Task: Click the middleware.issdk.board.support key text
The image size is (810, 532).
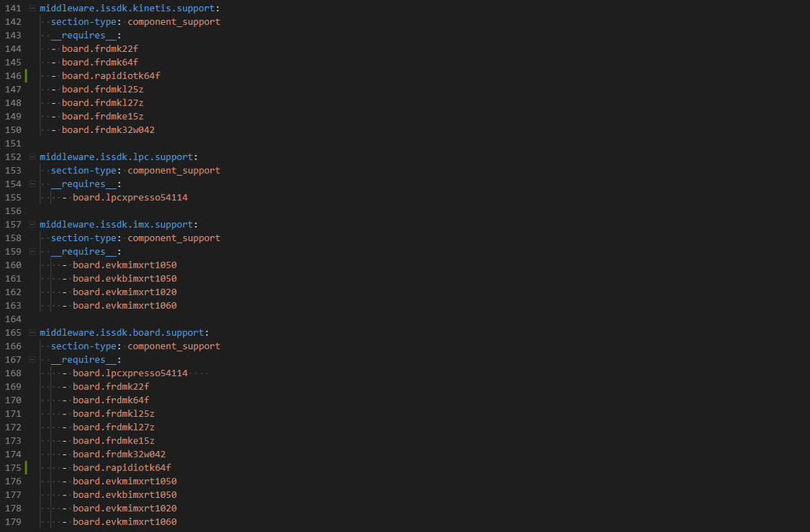Action: [x=122, y=332]
